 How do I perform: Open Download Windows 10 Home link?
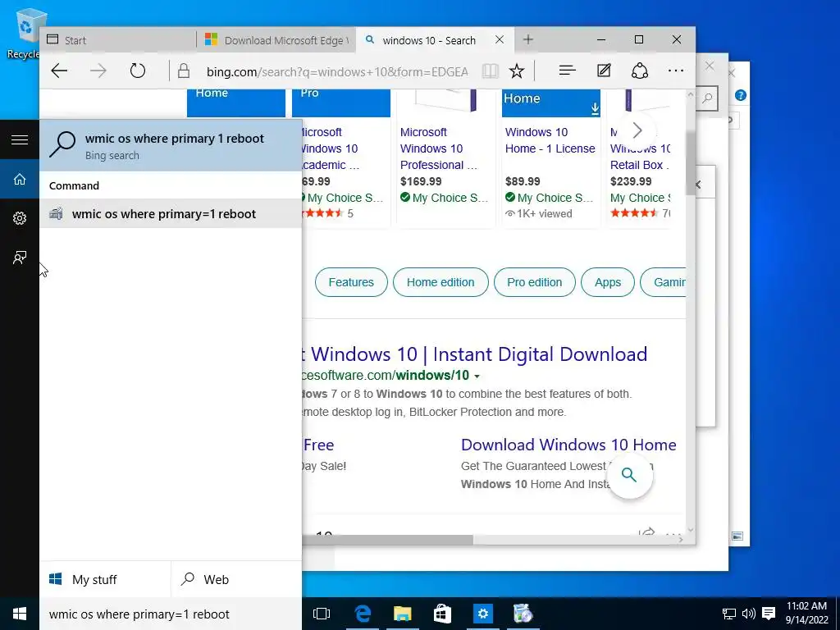coord(568,445)
